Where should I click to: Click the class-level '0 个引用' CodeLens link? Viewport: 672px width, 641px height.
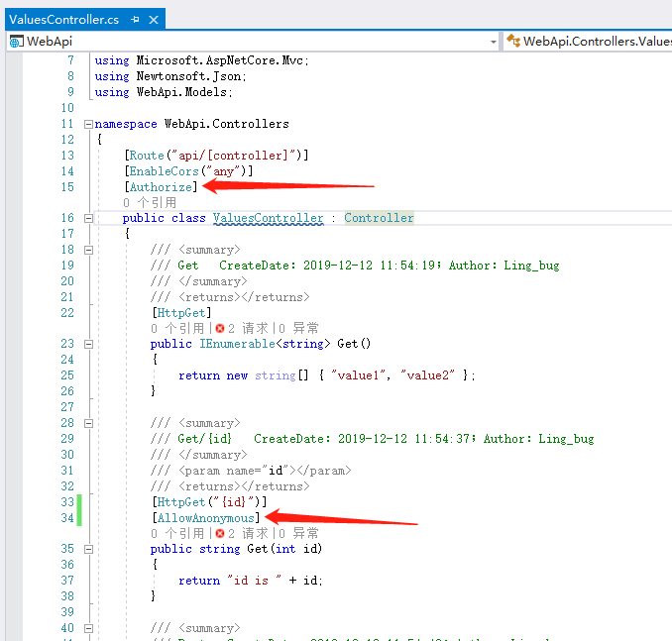(x=150, y=203)
